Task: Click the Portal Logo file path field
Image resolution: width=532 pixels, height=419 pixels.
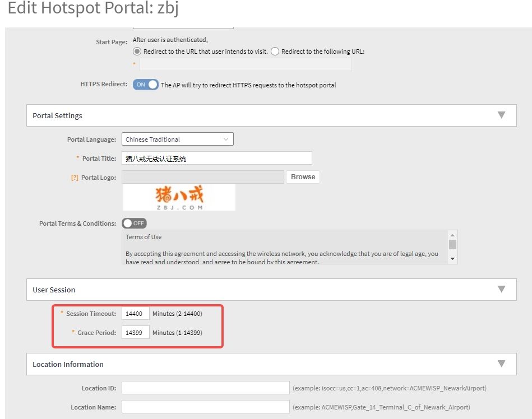Action: pyautogui.click(x=203, y=177)
